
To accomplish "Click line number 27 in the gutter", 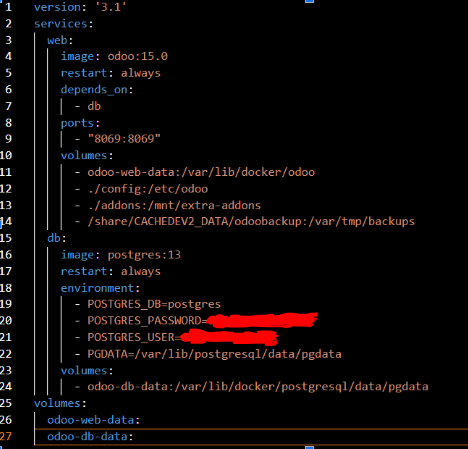I will click(x=6, y=437).
